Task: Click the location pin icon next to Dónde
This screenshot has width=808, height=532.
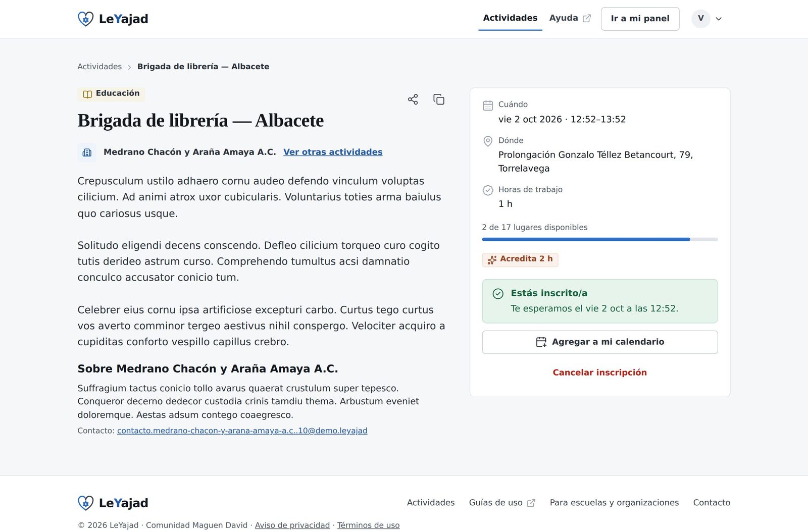Action: click(488, 141)
